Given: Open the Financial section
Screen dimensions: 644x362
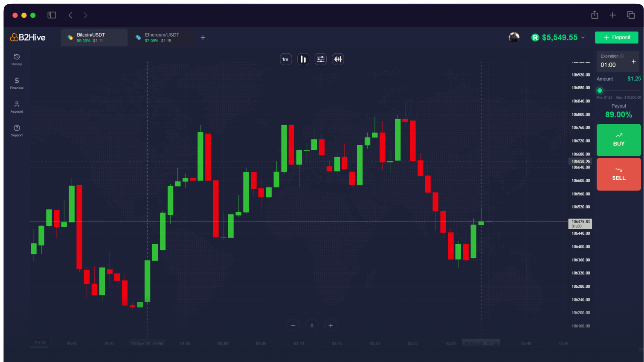Looking at the screenshot, I should click(17, 83).
